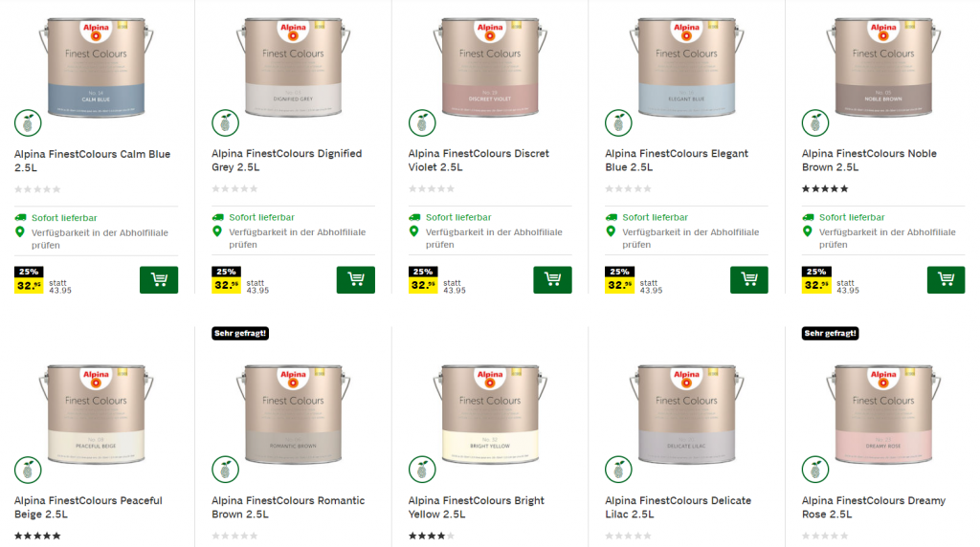Screen dimensions: 980x547
Task: Open Alpina FinestColours Calm Blue 2.5L link
Action: 92,160
